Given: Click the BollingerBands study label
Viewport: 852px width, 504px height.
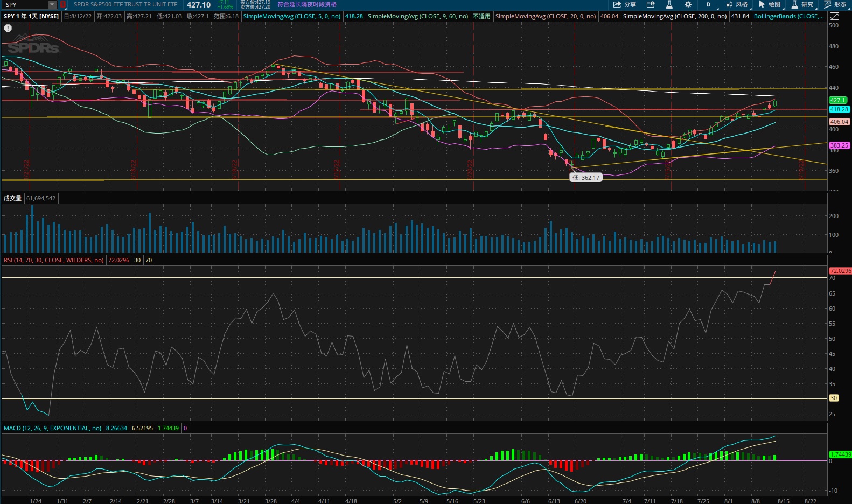Looking at the screenshot, I should point(788,16).
